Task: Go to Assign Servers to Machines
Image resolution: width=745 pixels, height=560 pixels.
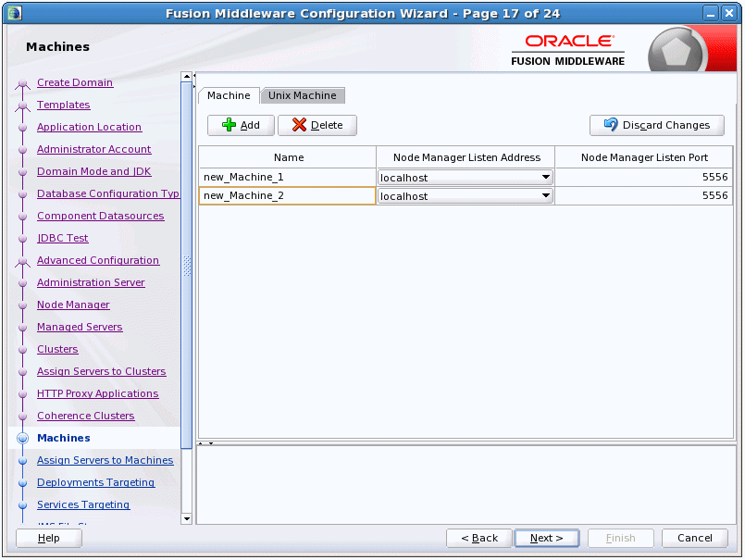Action: coord(106,460)
